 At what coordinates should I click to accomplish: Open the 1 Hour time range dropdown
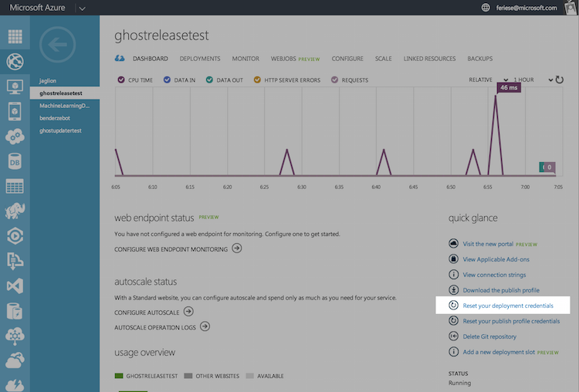click(533, 79)
